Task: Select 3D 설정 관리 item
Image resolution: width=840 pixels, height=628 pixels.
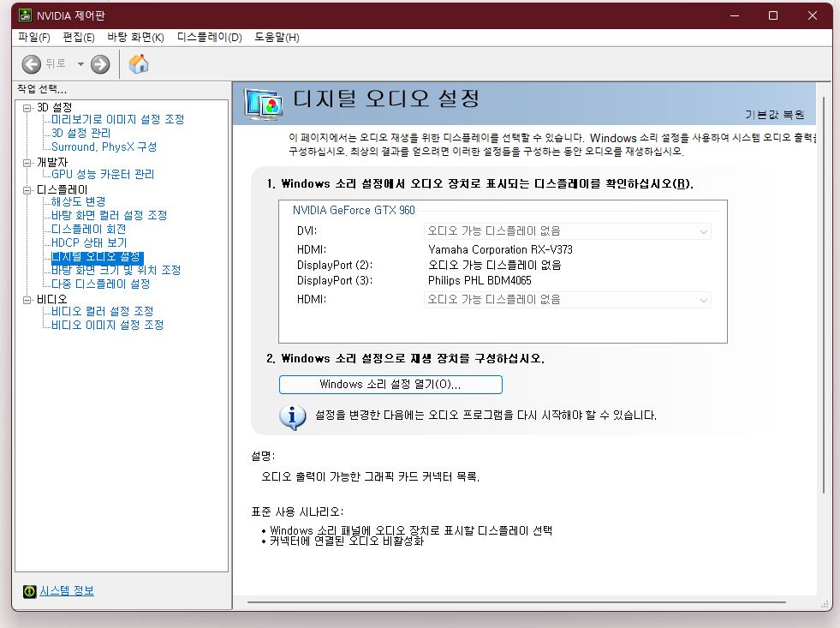Action: coord(80,133)
